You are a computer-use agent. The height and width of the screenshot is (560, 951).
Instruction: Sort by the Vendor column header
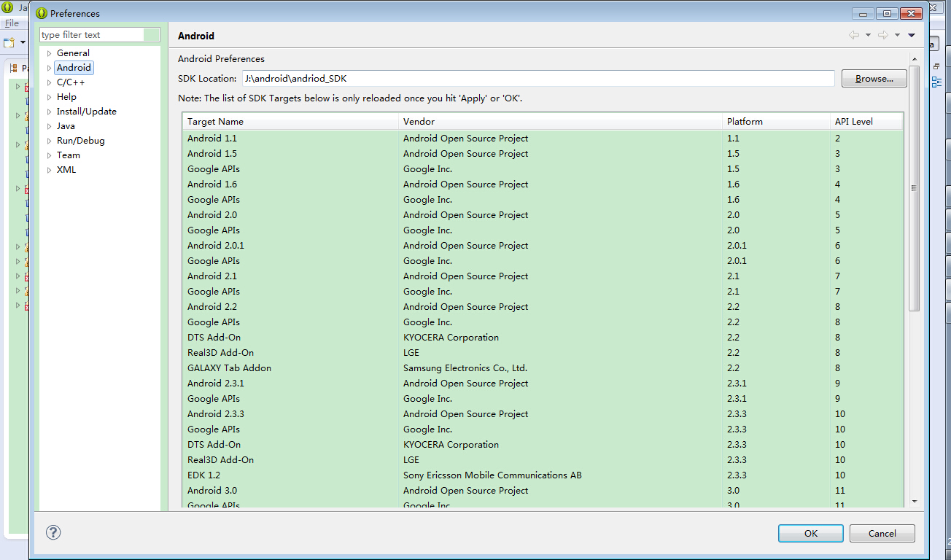(560, 122)
